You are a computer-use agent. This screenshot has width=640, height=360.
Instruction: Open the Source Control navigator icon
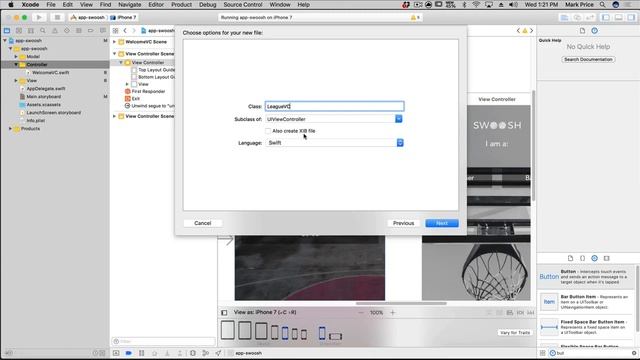[x=19, y=31]
